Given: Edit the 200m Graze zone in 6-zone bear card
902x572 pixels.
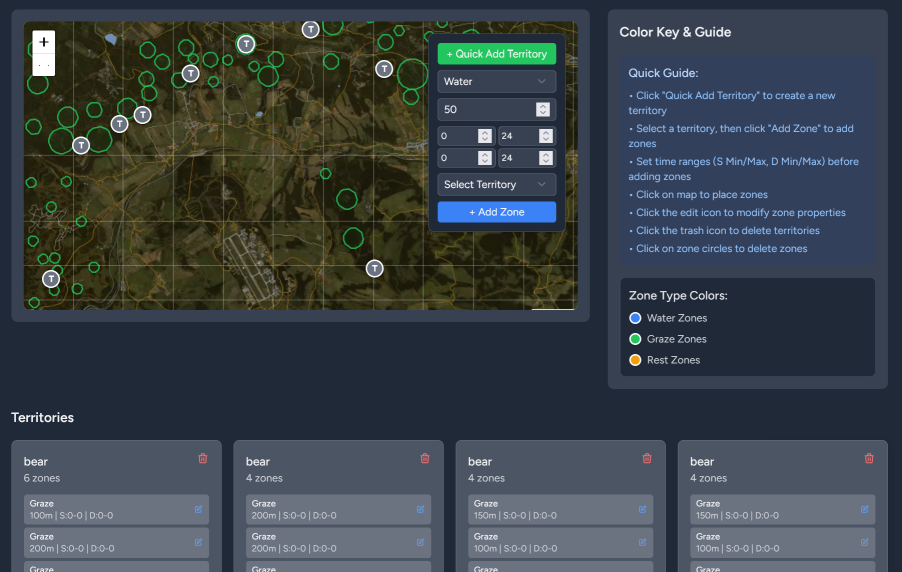Looking at the screenshot, I should (198, 542).
